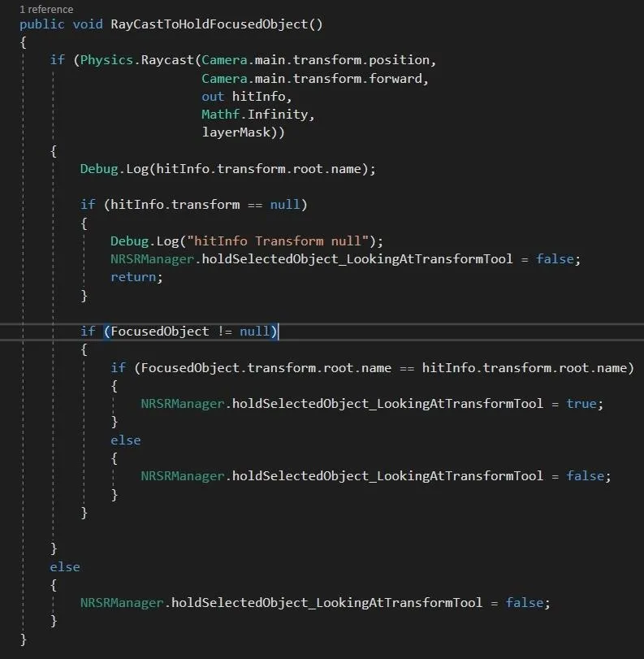Open the "1 reference" CodeLens link
The height and width of the screenshot is (659, 644).
[46, 9]
